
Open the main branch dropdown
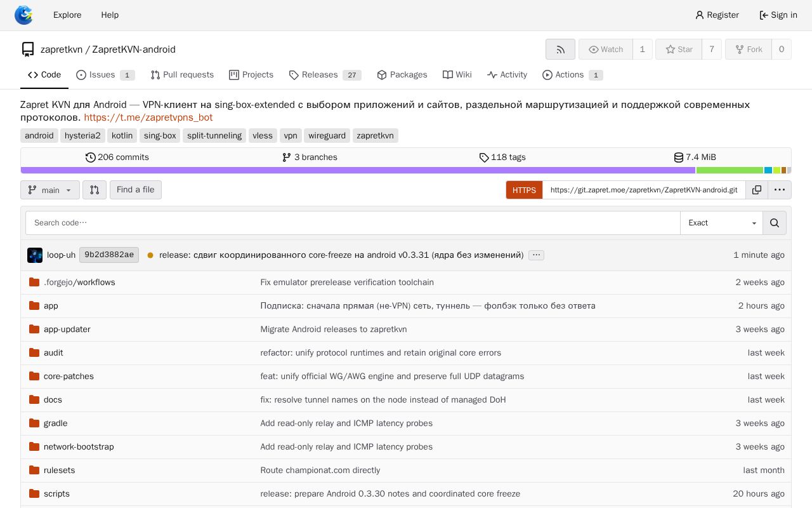50,190
